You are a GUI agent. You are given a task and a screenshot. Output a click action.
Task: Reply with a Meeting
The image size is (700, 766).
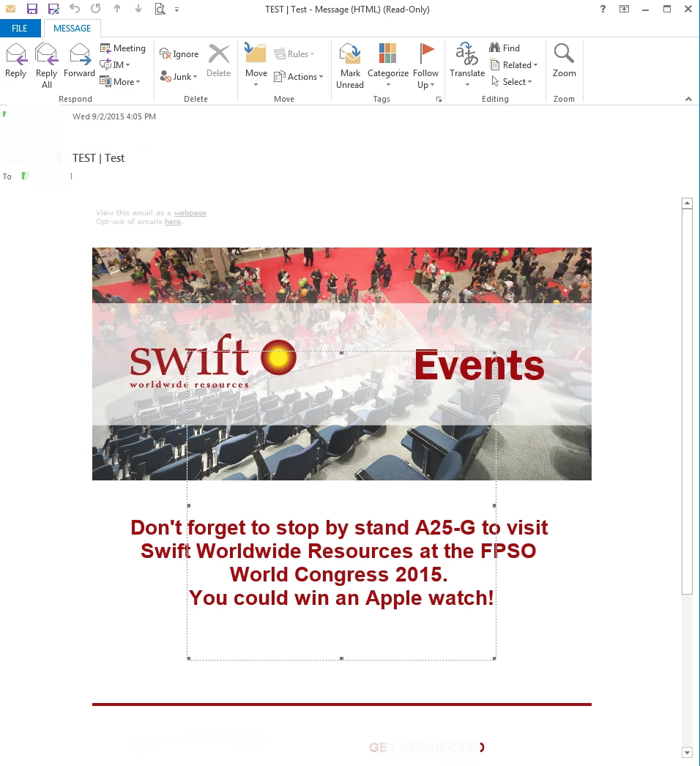coord(123,48)
